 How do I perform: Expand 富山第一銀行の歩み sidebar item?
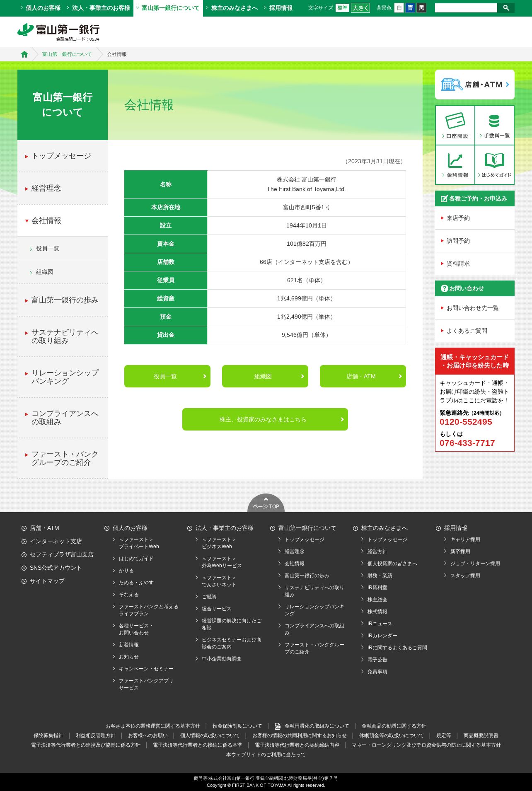click(63, 300)
